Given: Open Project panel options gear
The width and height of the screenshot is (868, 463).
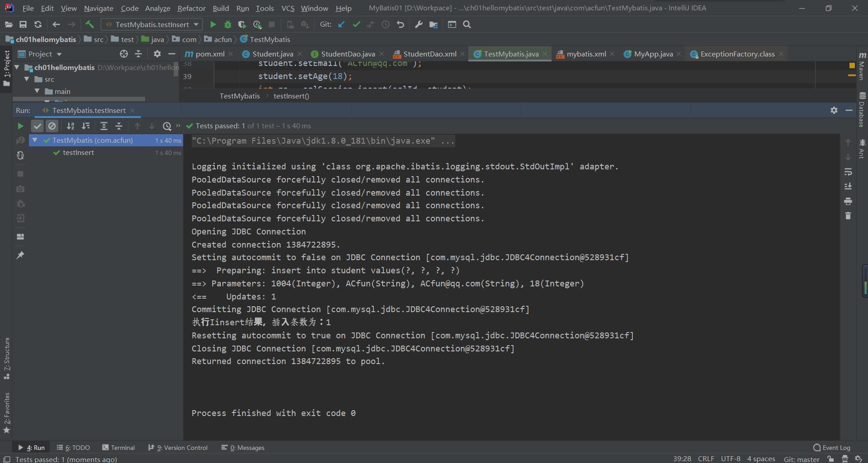Looking at the screenshot, I should [x=157, y=54].
